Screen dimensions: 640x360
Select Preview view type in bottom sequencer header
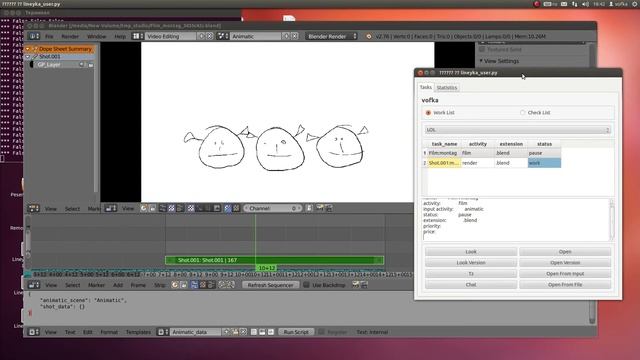(203, 285)
